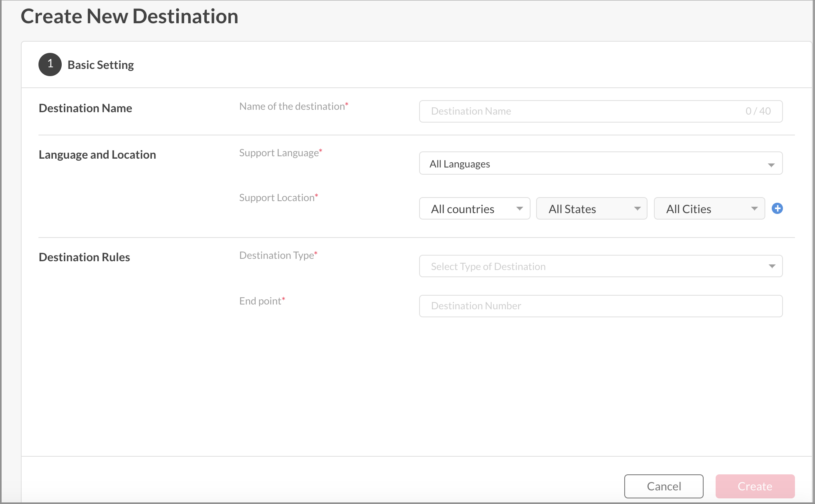This screenshot has width=815, height=504.
Task: Click the Destination Type dropdown arrow
Action: tap(772, 266)
